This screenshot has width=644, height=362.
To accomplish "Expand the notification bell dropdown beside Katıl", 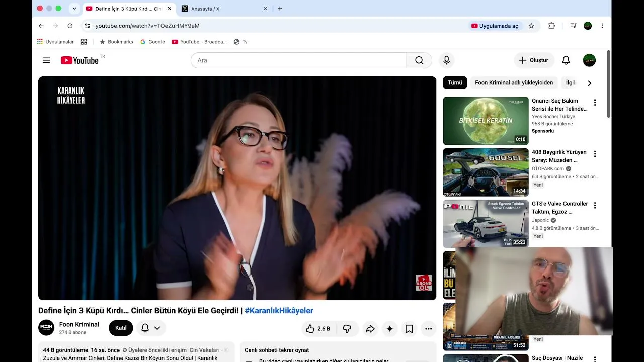I will click(x=151, y=328).
